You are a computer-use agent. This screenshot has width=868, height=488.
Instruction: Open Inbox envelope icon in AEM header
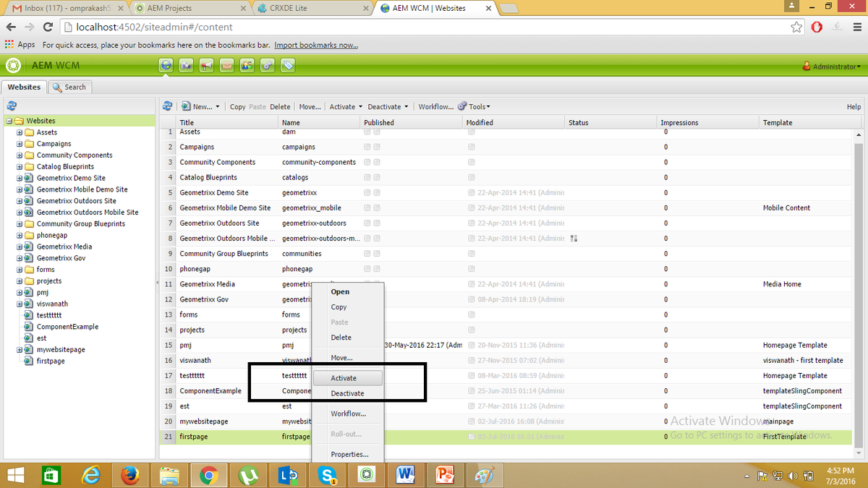pyautogui.click(x=227, y=66)
